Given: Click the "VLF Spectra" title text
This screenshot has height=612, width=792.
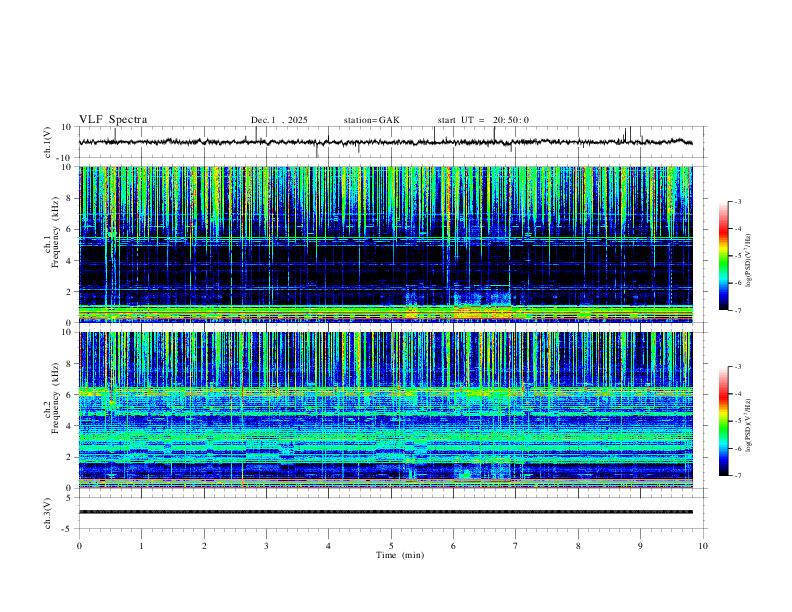Looking at the screenshot, I should point(113,120).
